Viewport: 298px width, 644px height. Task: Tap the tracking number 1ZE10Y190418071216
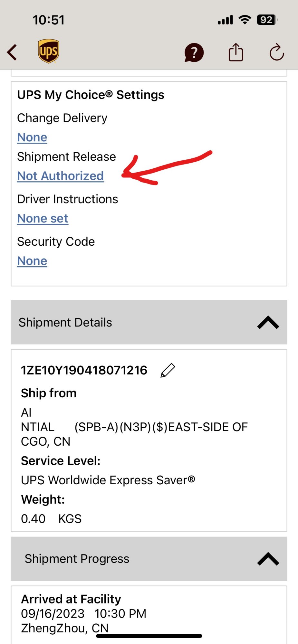click(84, 370)
